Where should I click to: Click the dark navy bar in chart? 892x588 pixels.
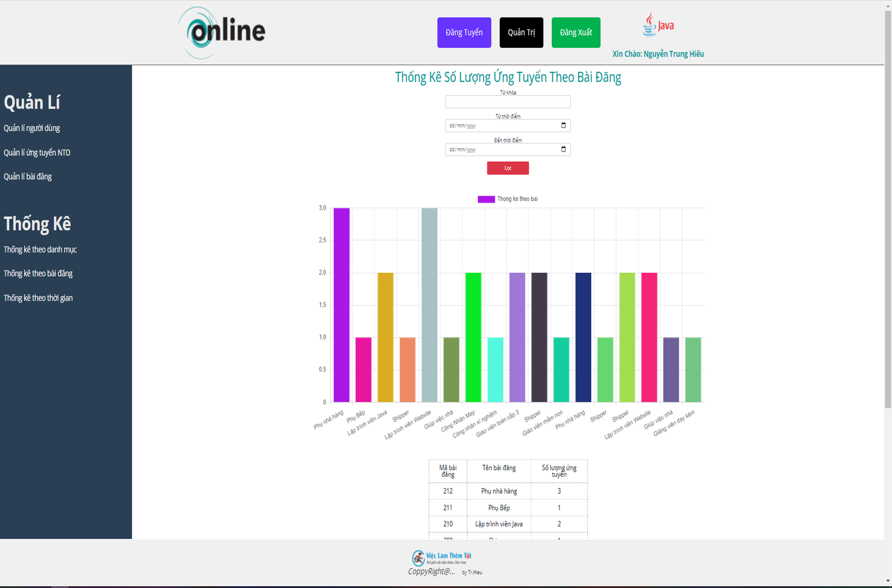pyautogui.click(x=583, y=338)
